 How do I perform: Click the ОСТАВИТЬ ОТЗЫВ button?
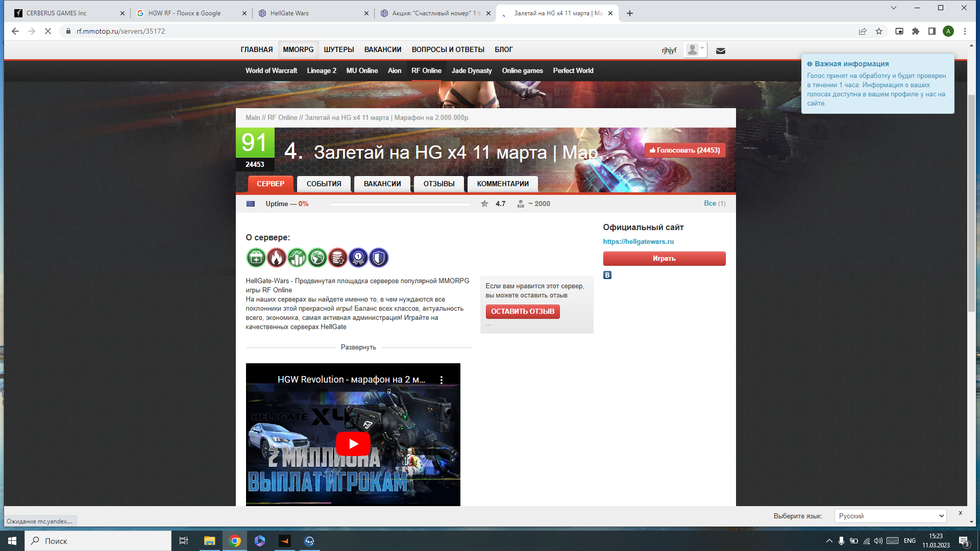(x=523, y=312)
